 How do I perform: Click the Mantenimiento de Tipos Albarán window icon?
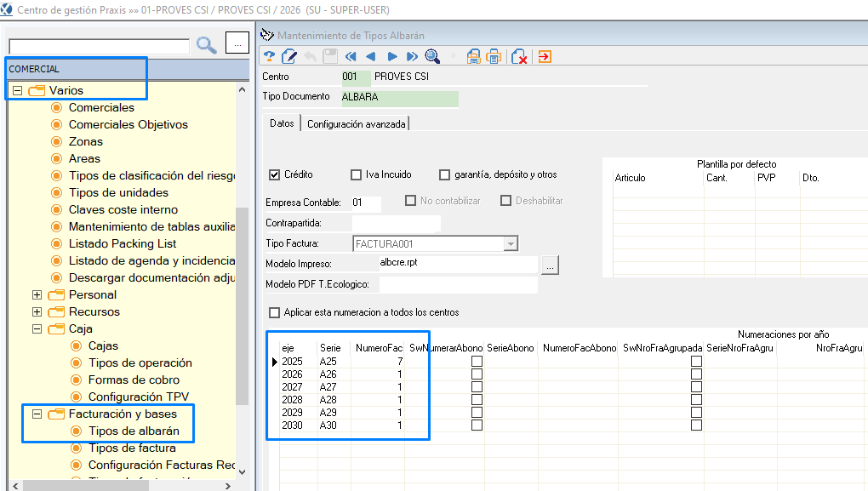click(x=267, y=35)
